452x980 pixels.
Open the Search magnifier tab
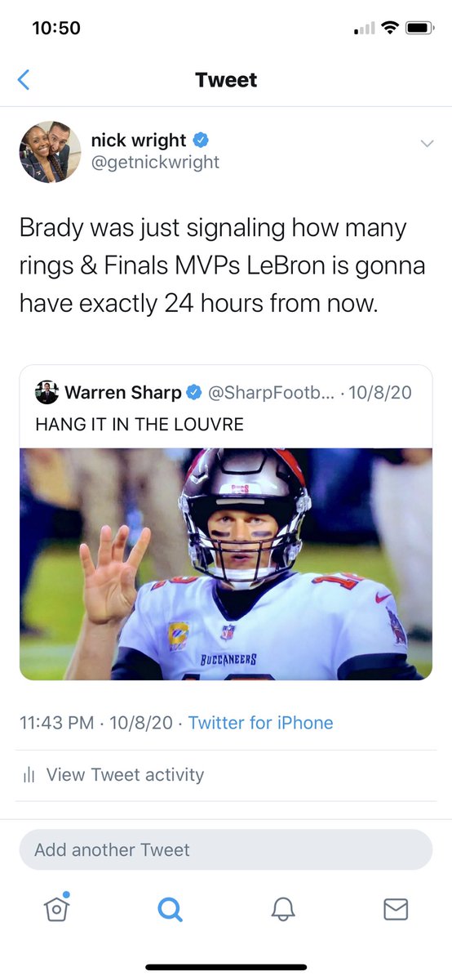click(x=170, y=909)
